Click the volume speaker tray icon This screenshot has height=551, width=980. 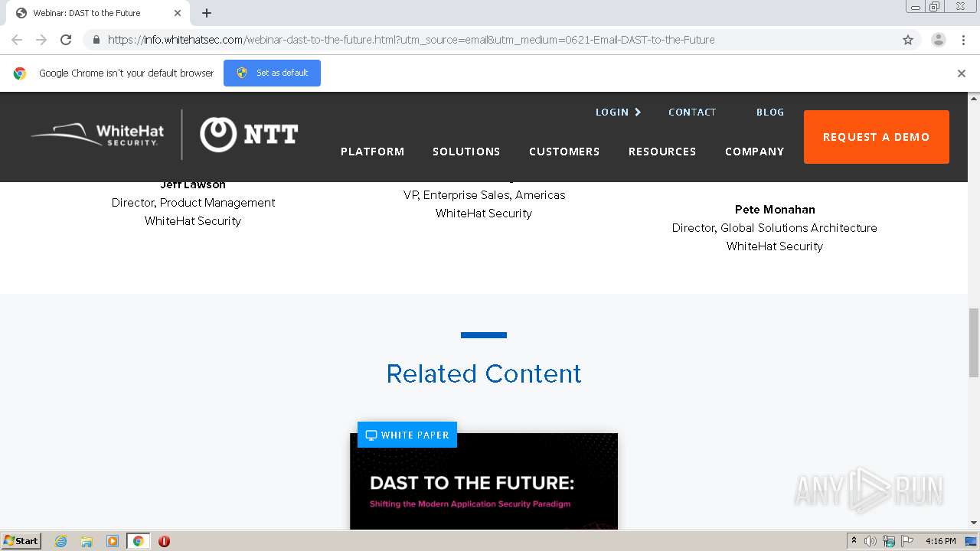coord(871,541)
